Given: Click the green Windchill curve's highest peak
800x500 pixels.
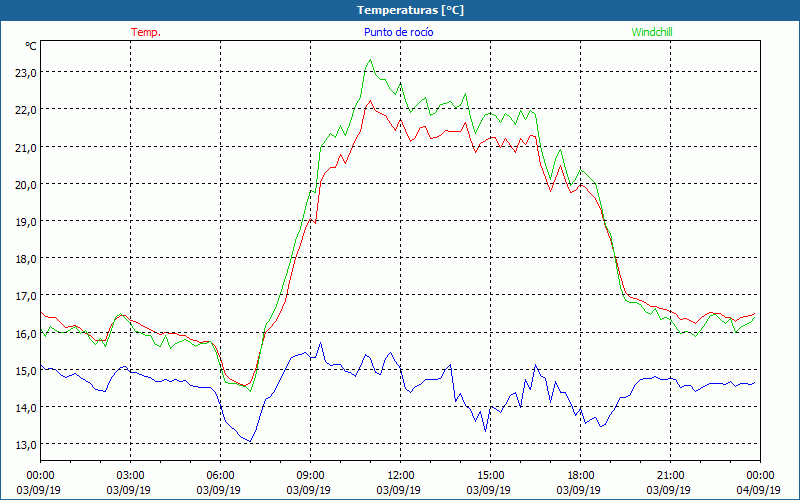Looking at the screenshot, I should click(x=370, y=60).
